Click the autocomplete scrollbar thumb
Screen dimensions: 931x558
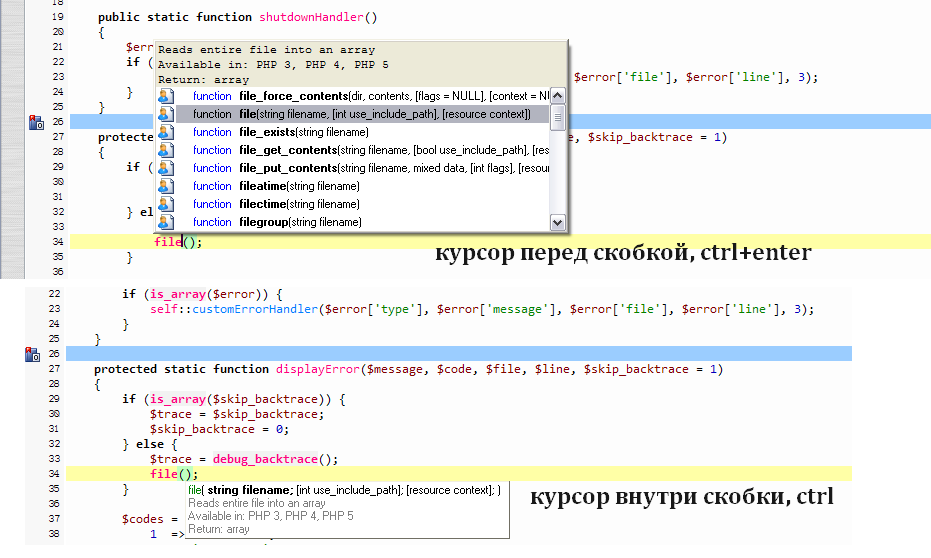click(558, 118)
